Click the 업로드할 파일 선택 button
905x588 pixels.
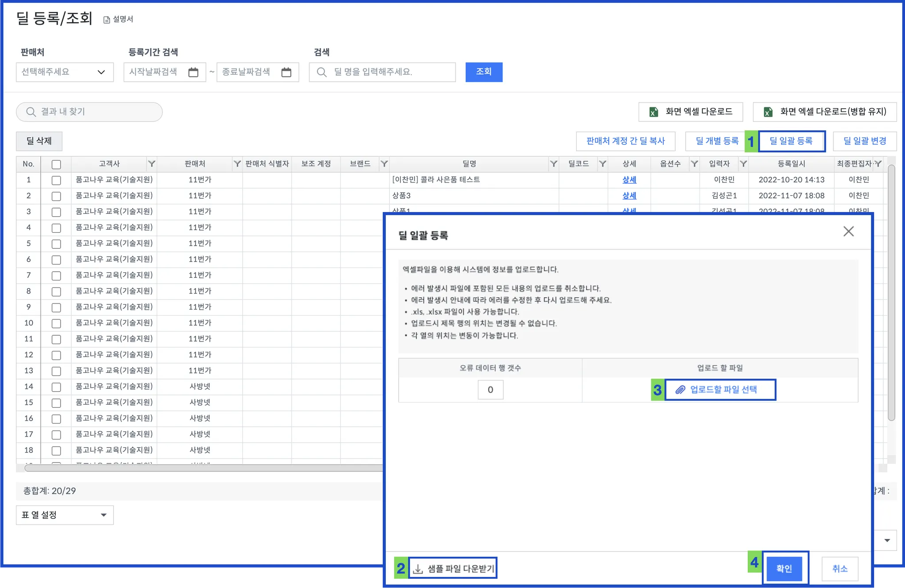[x=720, y=390]
